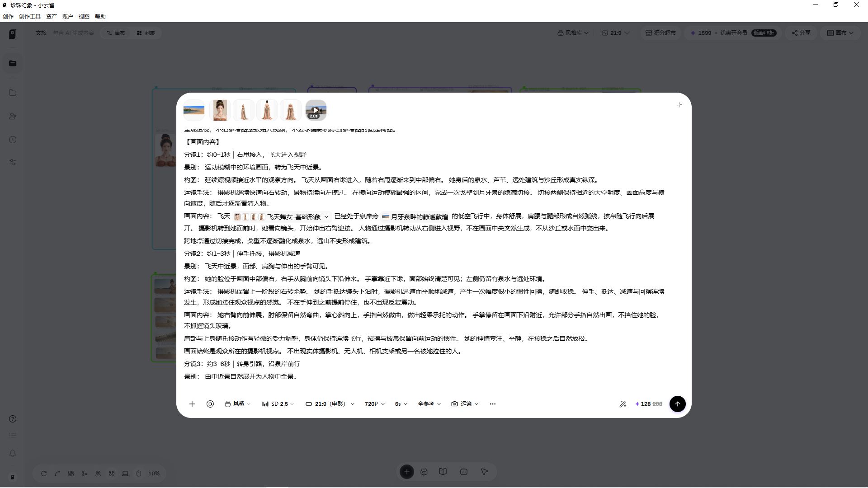Open the SD 2.5 model dropdown
The width and height of the screenshot is (868, 488).
click(278, 404)
